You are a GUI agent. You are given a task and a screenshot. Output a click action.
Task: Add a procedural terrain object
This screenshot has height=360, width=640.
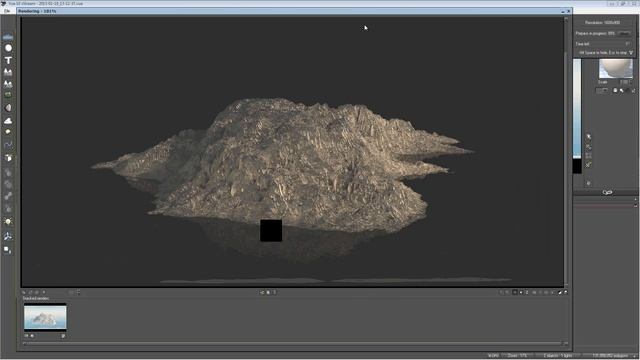click(8, 84)
